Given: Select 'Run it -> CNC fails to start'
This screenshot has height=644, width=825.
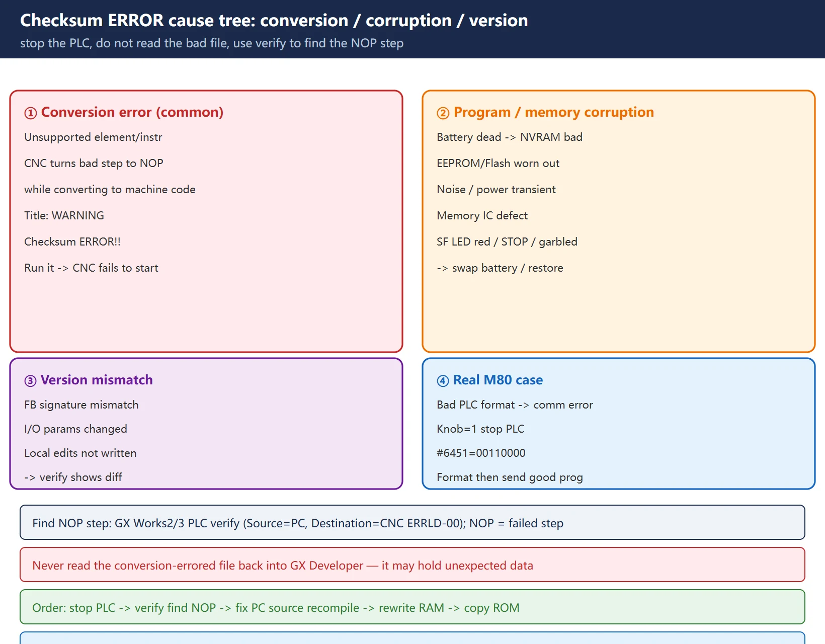Looking at the screenshot, I should point(91,268).
